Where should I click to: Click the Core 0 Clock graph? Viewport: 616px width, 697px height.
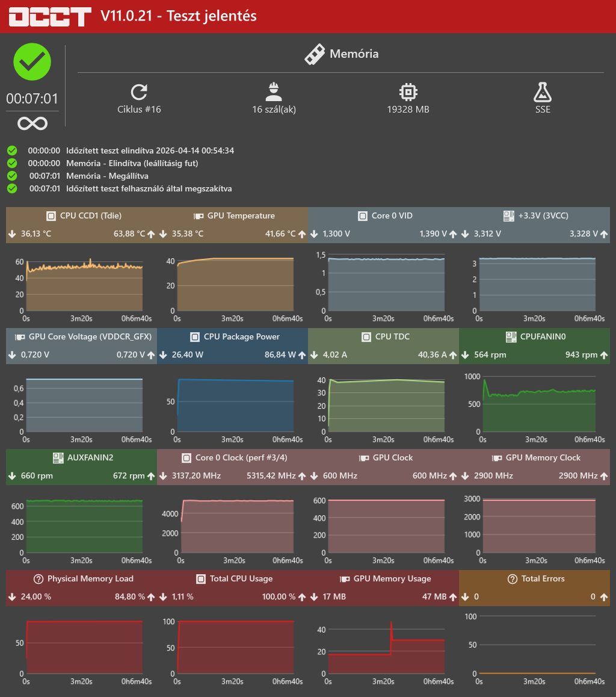237,526
